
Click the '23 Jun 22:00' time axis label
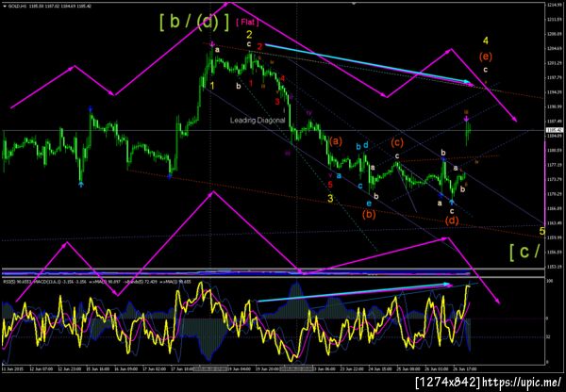click(354, 369)
